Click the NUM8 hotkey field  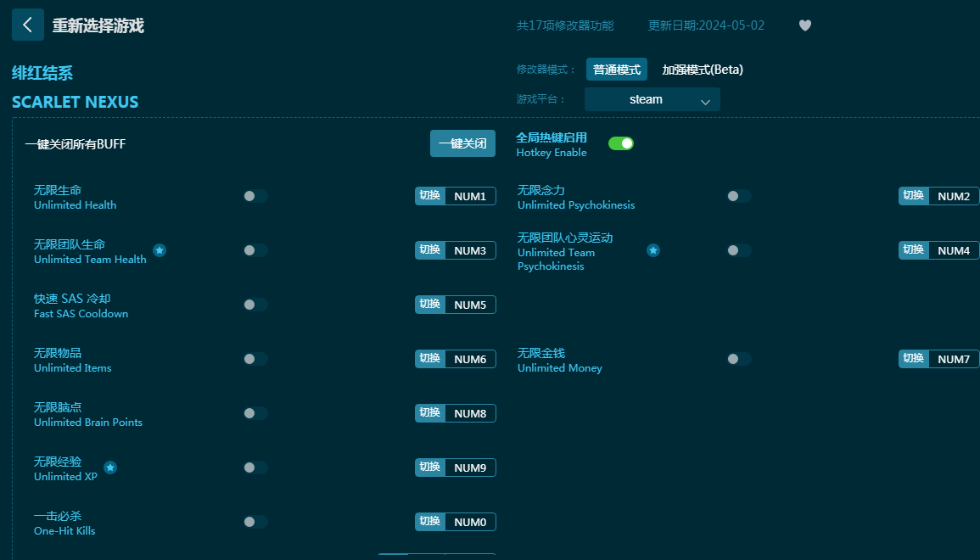point(471,414)
